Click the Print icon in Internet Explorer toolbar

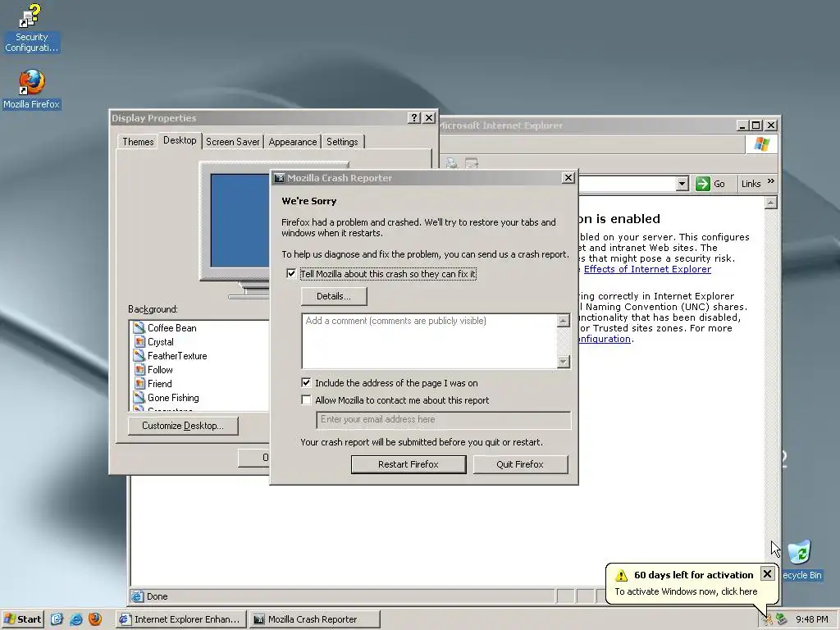click(452, 163)
